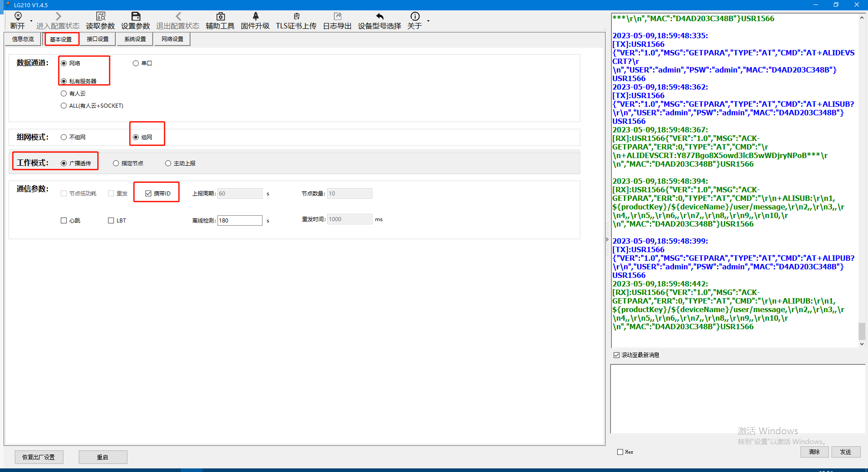Click the 发送 send button
Screen dimensions: 868x472
845,452
